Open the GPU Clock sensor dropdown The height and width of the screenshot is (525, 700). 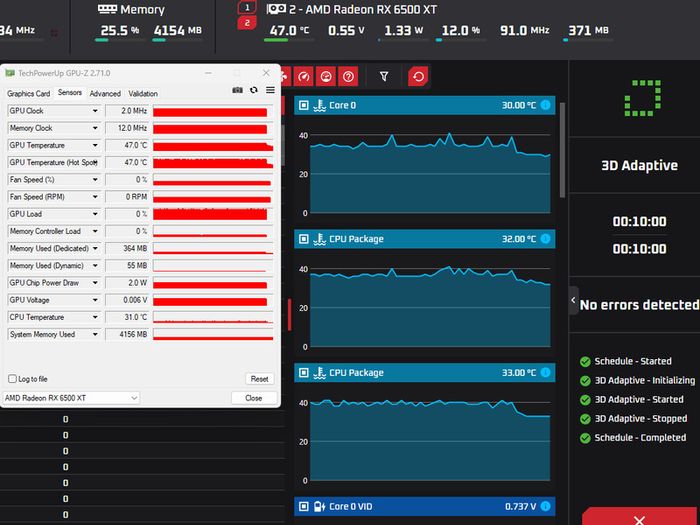tap(95, 111)
